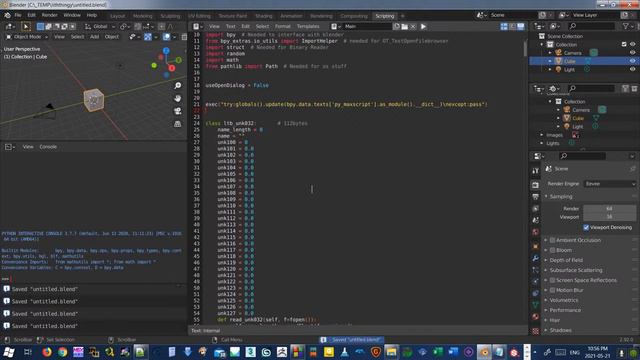Switch to the Layout workspace tab
This screenshot has height=360, width=640.
[118, 16]
